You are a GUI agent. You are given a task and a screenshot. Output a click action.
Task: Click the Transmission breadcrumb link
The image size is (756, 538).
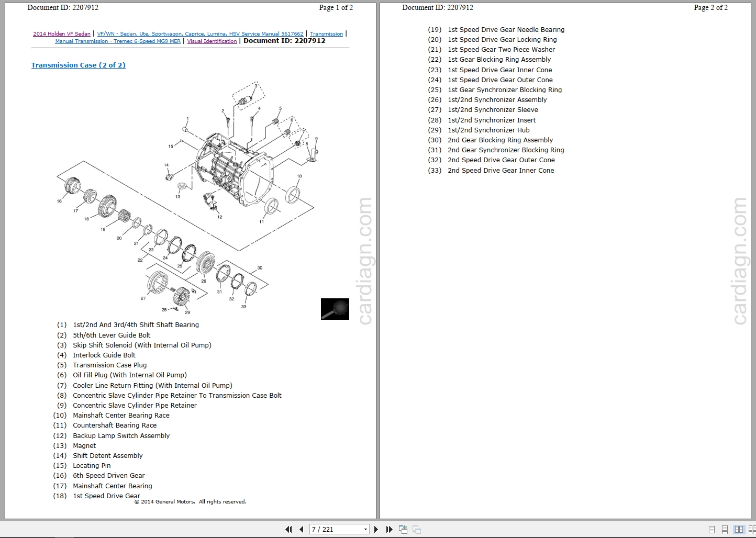326,33
